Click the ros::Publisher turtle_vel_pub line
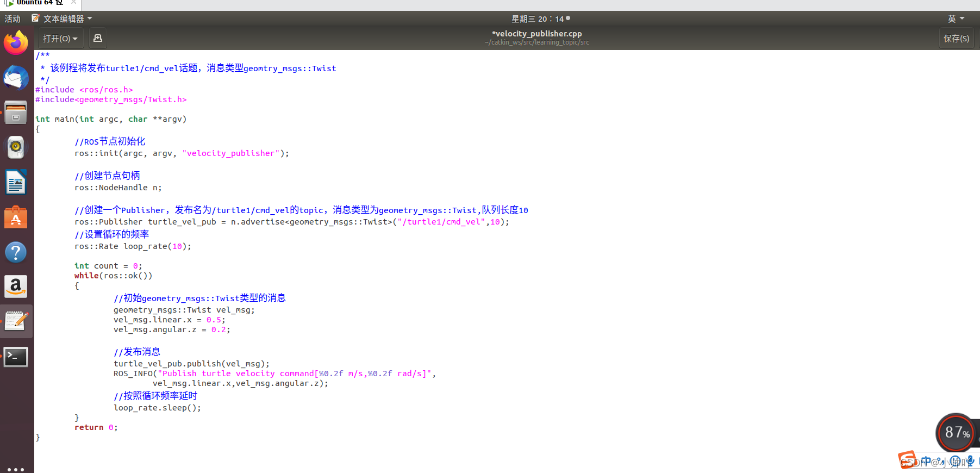 pyautogui.click(x=292, y=222)
